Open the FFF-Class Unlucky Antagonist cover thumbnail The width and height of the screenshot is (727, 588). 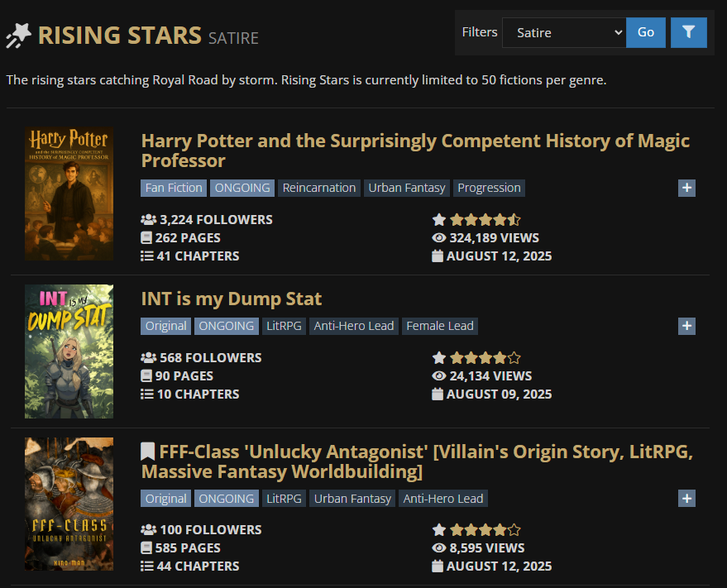coord(69,504)
